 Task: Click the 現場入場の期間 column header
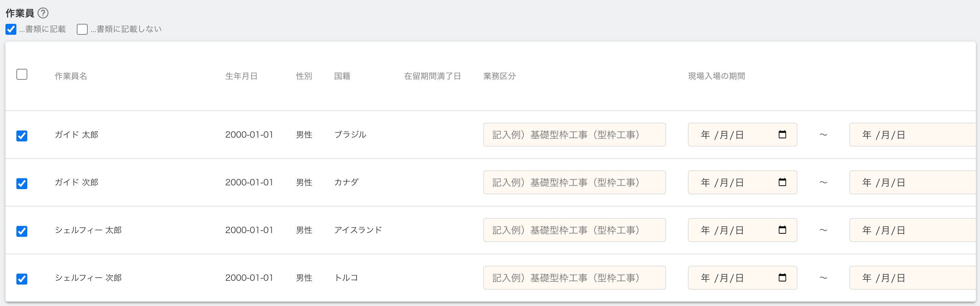coord(716,76)
